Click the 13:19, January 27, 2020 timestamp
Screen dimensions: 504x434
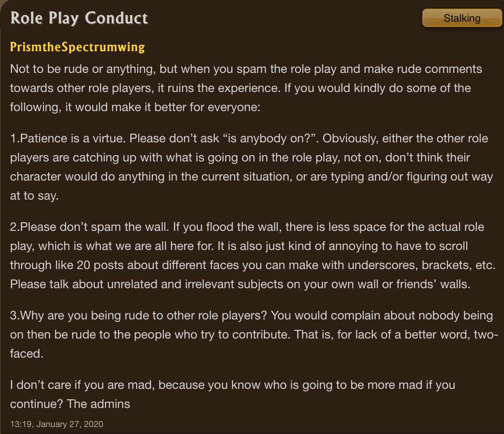click(57, 424)
